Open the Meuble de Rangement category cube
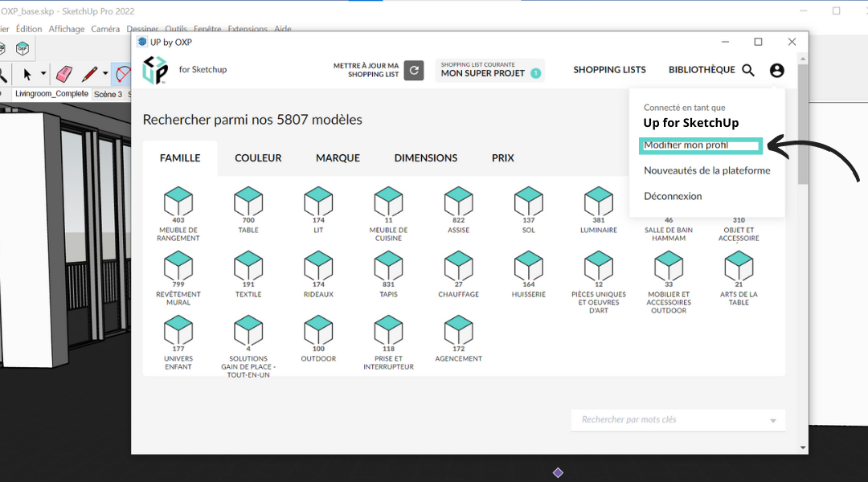The width and height of the screenshot is (868, 482). coord(178,201)
